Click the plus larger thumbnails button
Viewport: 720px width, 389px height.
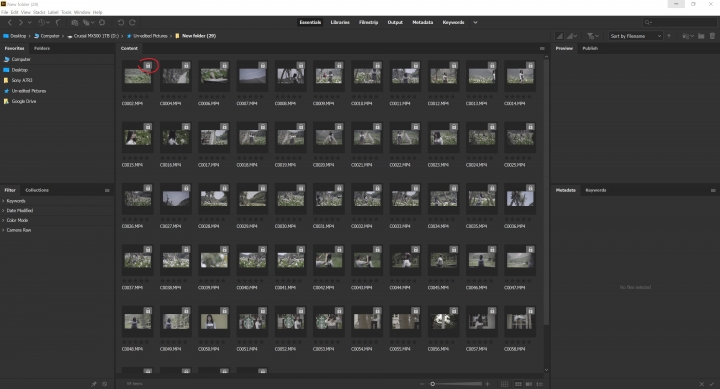click(x=488, y=384)
